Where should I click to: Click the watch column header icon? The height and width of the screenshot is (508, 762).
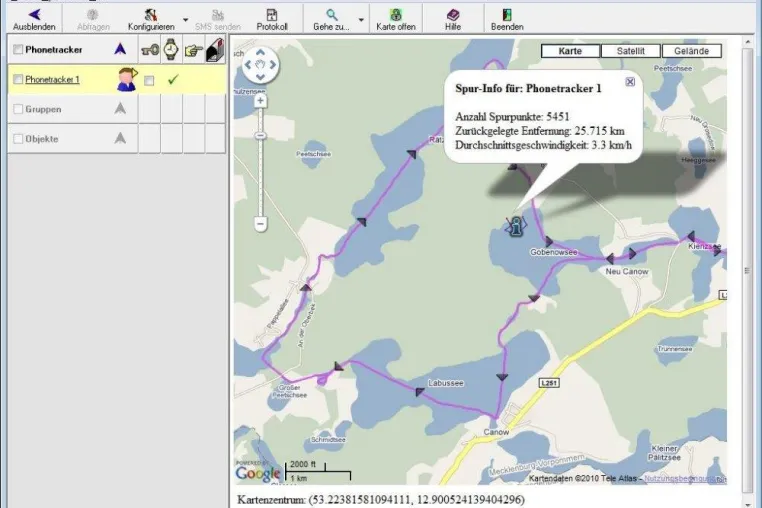click(171, 49)
